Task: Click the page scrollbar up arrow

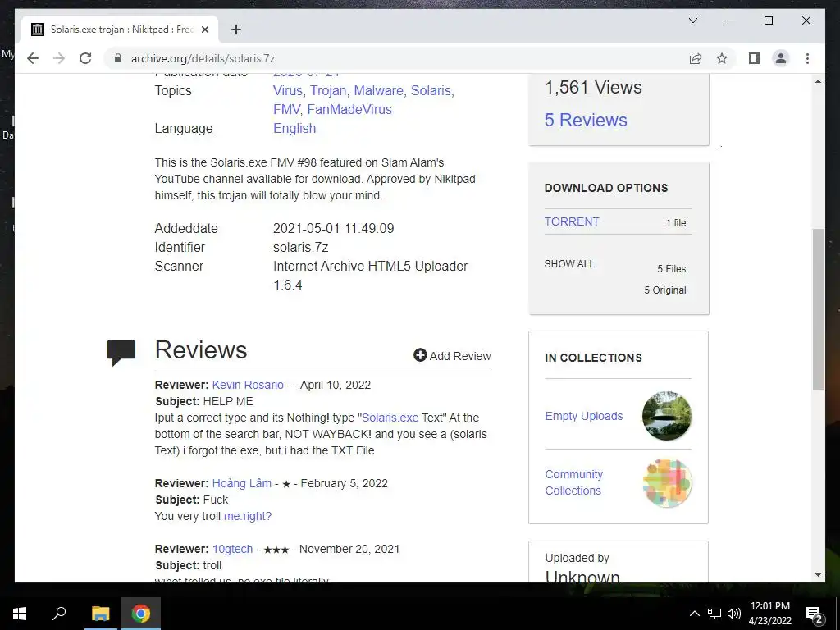Action: pos(818,81)
